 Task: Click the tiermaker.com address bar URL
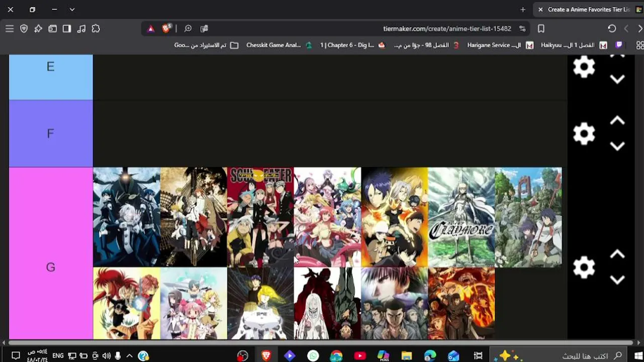click(447, 29)
